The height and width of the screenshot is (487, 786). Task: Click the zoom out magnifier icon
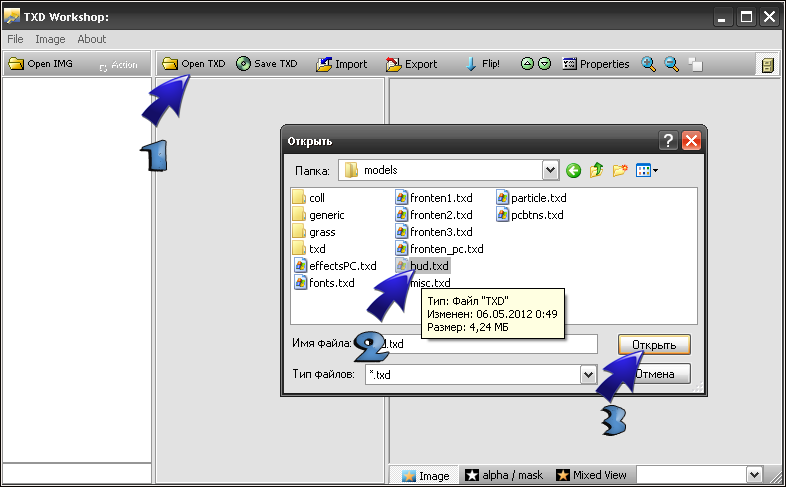coord(671,64)
